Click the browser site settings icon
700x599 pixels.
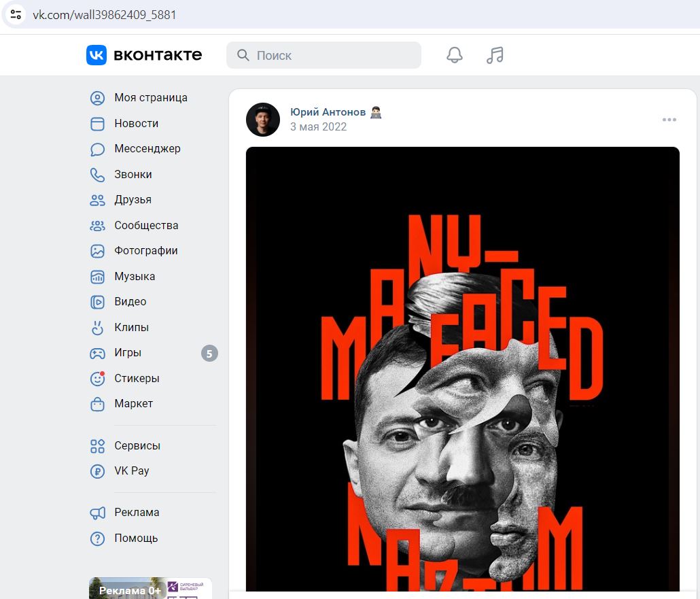(x=16, y=14)
